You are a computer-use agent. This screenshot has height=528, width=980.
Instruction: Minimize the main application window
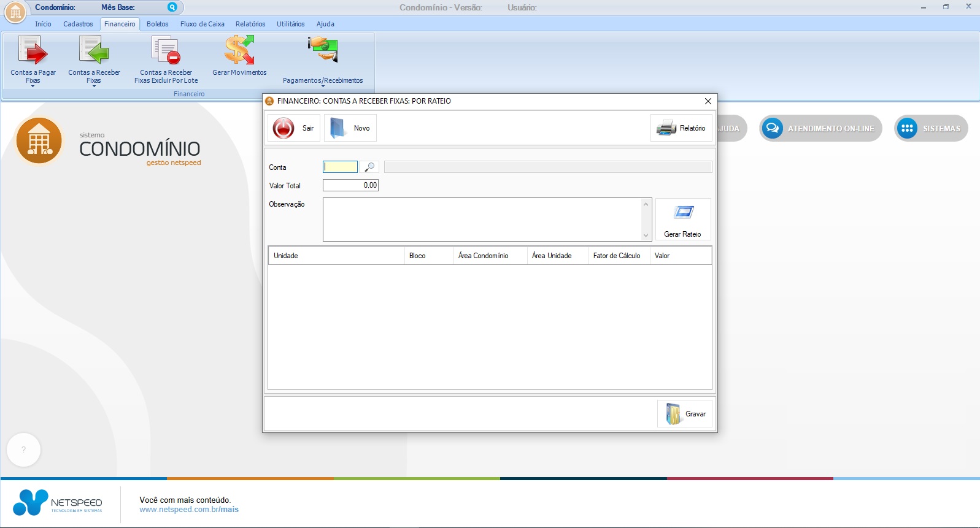click(924, 7)
